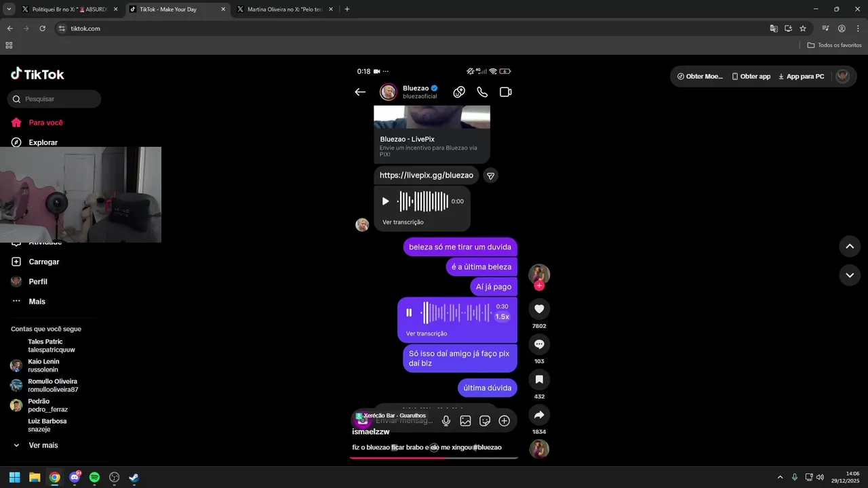This screenshot has height=488, width=868.
Task: Open the Carregar upload page
Action: click(x=44, y=262)
